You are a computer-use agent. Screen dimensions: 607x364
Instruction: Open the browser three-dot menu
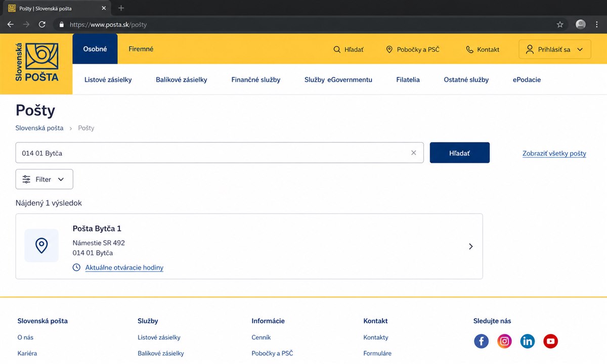tap(597, 24)
